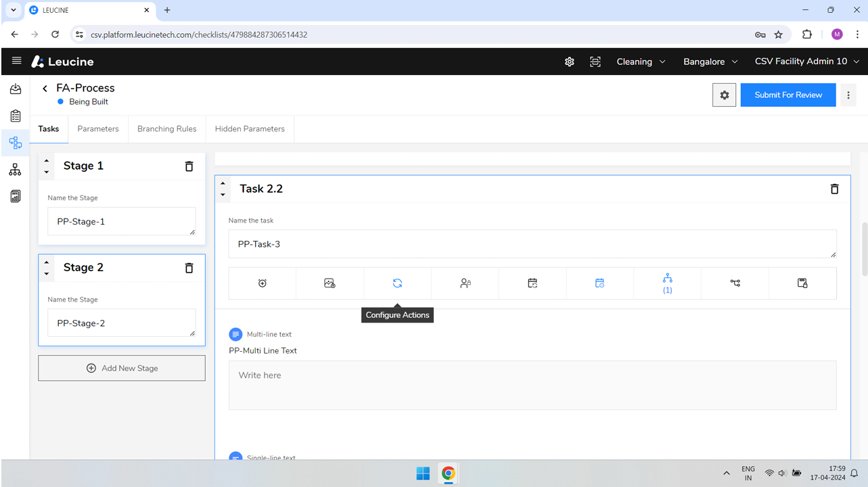Click the blue calendar schedule task icon
Image resolution: width=868 pixels, height=487 pixels.
[x=599, y=283]
